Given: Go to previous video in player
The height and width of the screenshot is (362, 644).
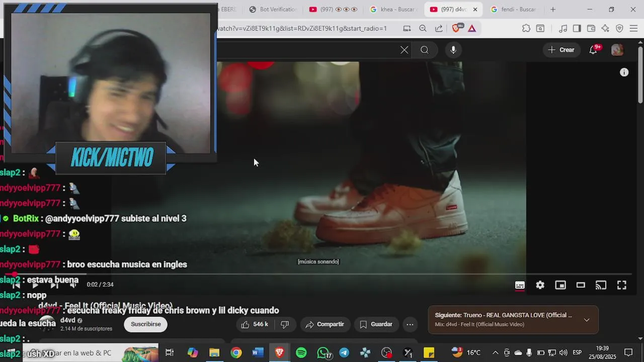Looking at the screenshot, I should (x=16, y=285).
